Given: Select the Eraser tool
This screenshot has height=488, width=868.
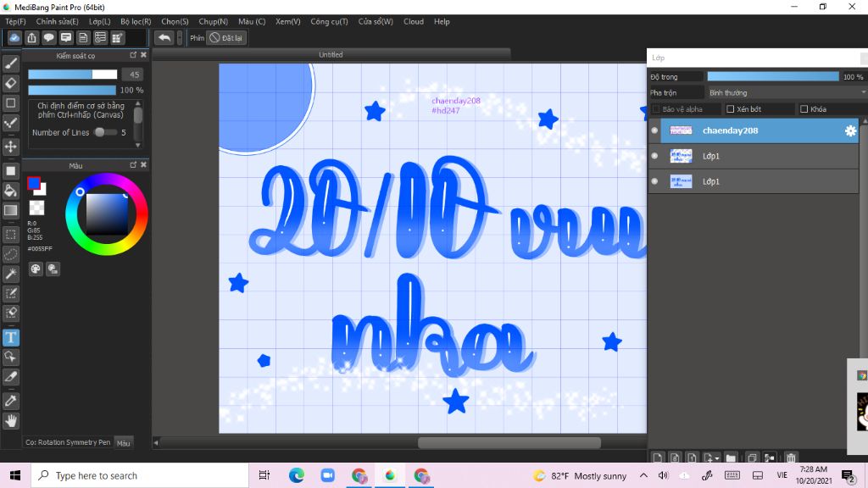Looking at the screenshot, I should pos(10,84).
